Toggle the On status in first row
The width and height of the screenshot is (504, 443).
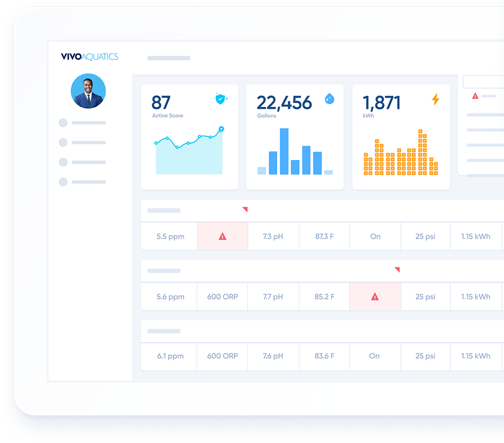[375, 237]
